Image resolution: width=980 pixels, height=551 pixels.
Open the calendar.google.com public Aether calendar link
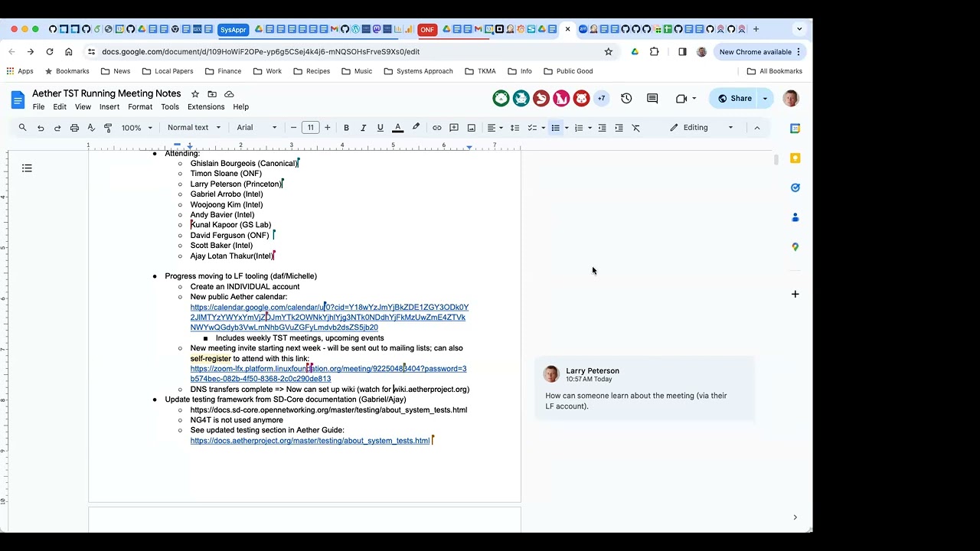pyautogui.click(x=329, y=318)
